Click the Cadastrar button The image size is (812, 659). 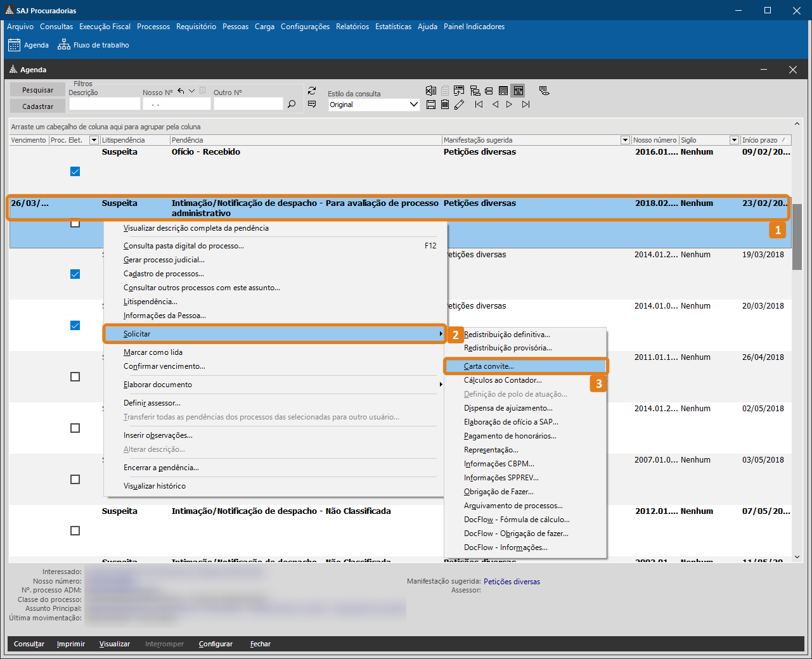pos(38,106)
